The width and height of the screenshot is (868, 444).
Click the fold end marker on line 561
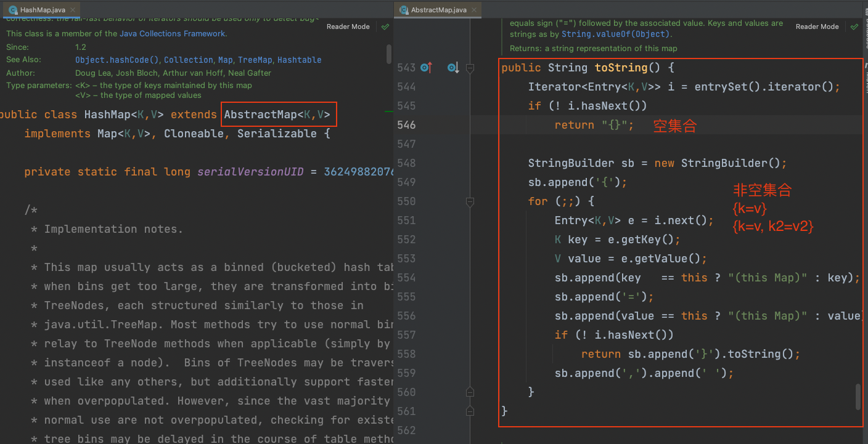click(470, 411)
